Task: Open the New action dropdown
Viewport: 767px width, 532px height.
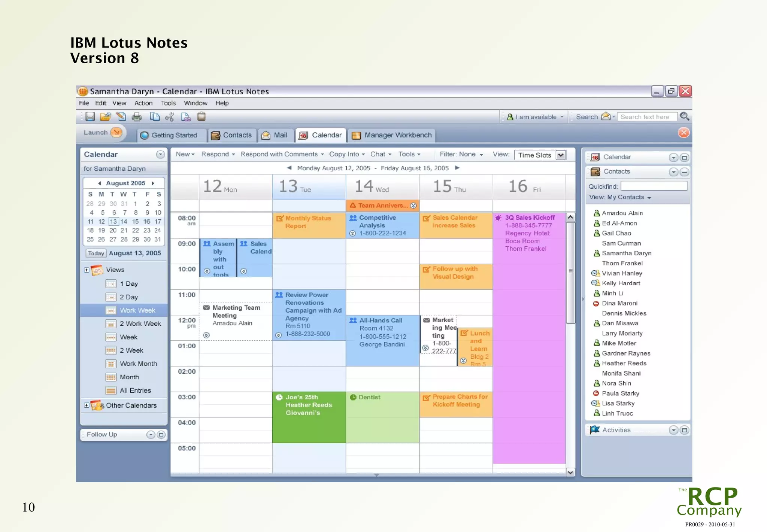Action: point(185,154)
